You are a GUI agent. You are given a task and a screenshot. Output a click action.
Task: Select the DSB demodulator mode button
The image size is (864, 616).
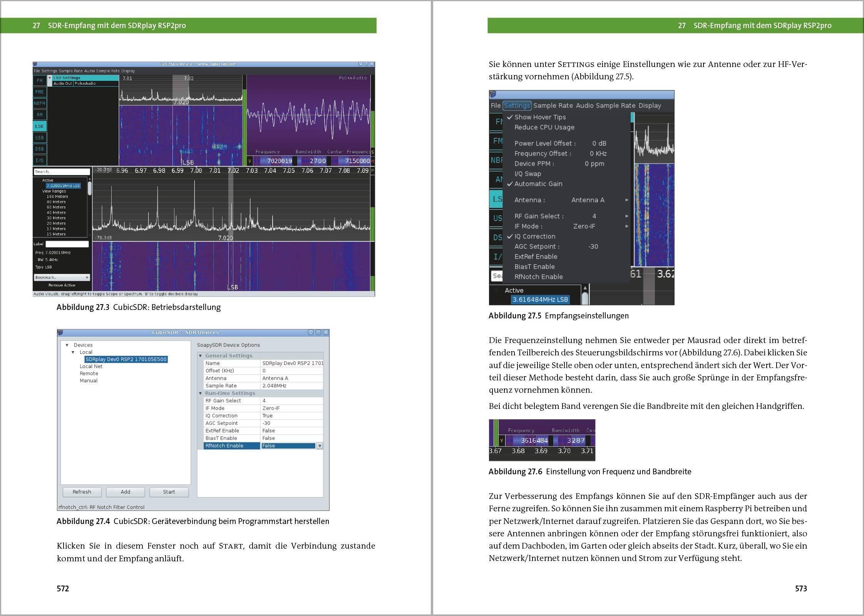pos(40,149)
